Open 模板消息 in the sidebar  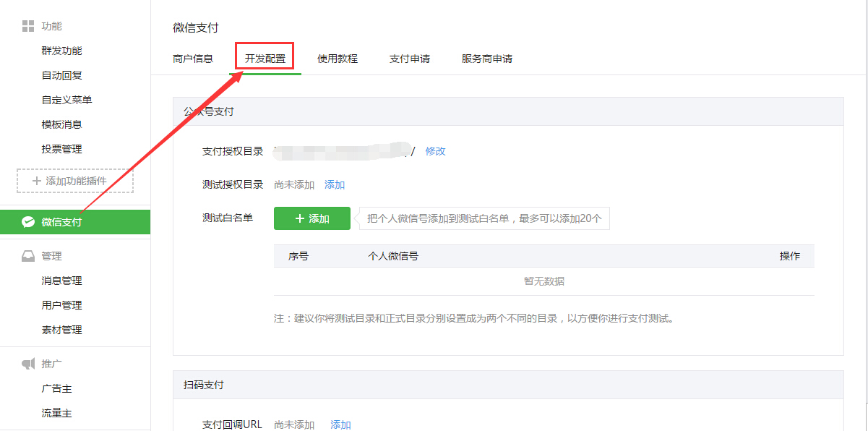coord(62,124)
